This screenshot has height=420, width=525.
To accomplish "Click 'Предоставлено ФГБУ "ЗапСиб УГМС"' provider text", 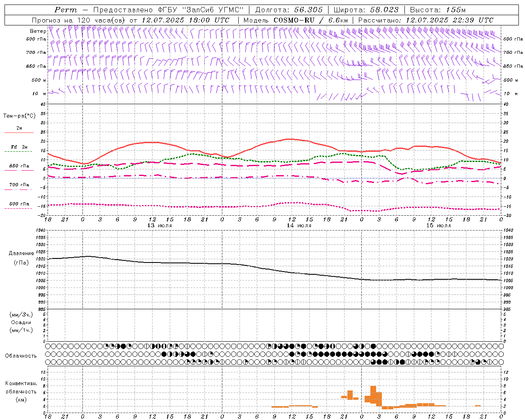I will tap(169, 10).
